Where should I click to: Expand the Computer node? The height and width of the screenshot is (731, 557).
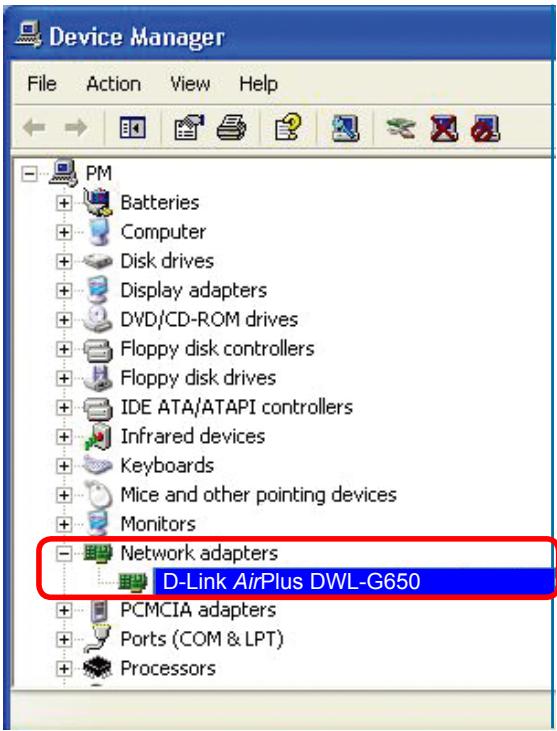(x=64, y=232)
